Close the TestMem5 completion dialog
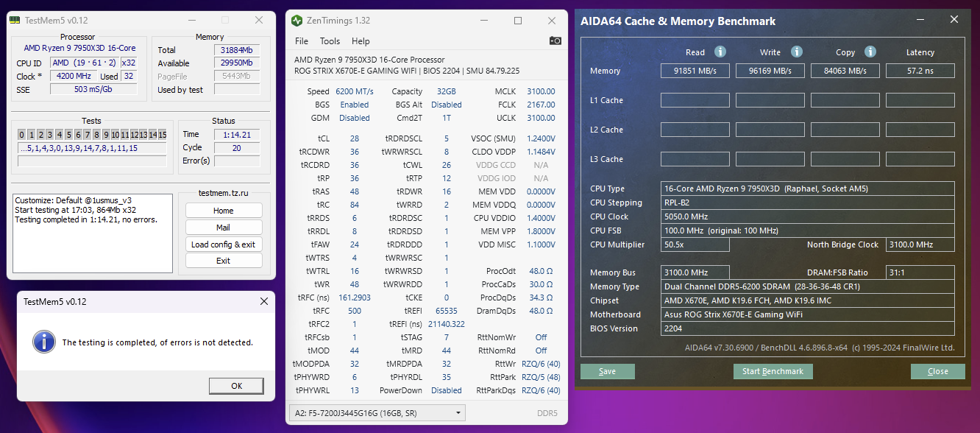This screenshot has height=433, width=980. coord(264,301)
